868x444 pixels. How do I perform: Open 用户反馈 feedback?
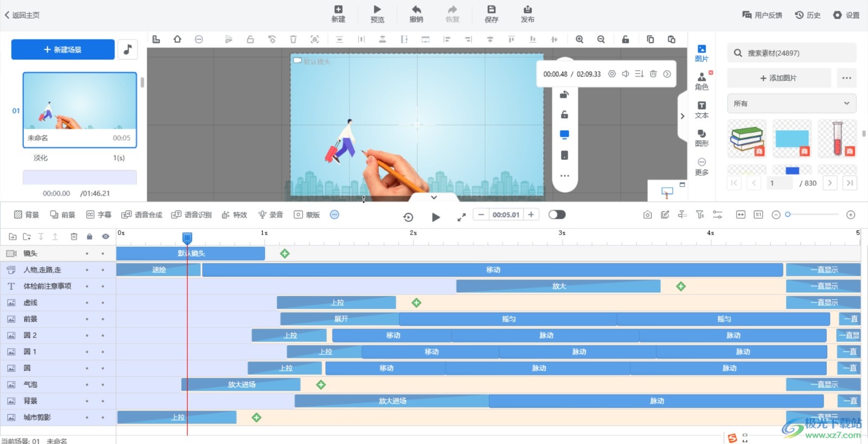[762, 15]
